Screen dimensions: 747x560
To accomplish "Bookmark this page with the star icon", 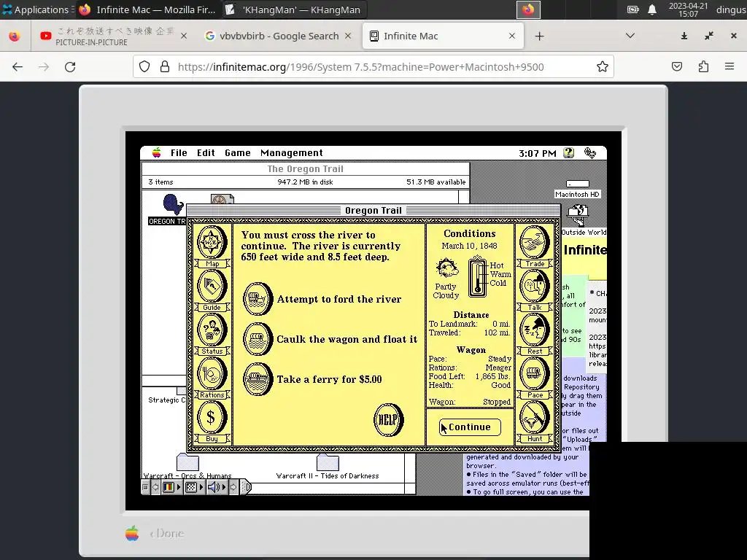I will tap(602, 66).
